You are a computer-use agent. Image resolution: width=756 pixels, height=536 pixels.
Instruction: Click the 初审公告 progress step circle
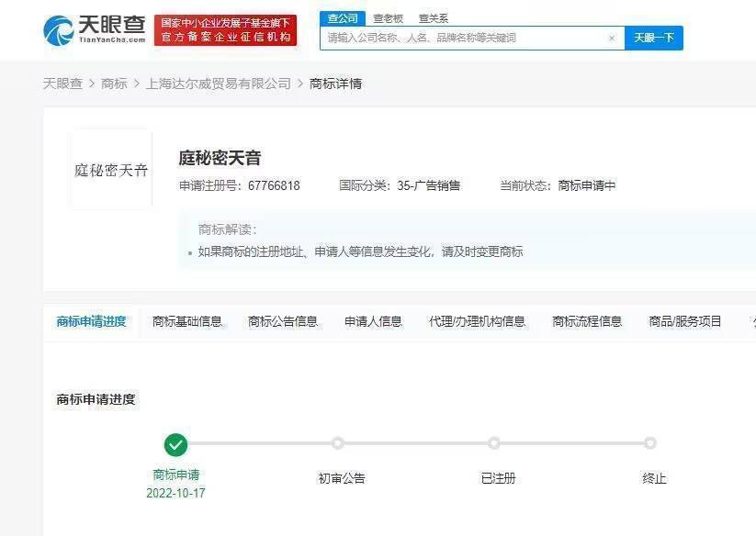tap(338, 443)
